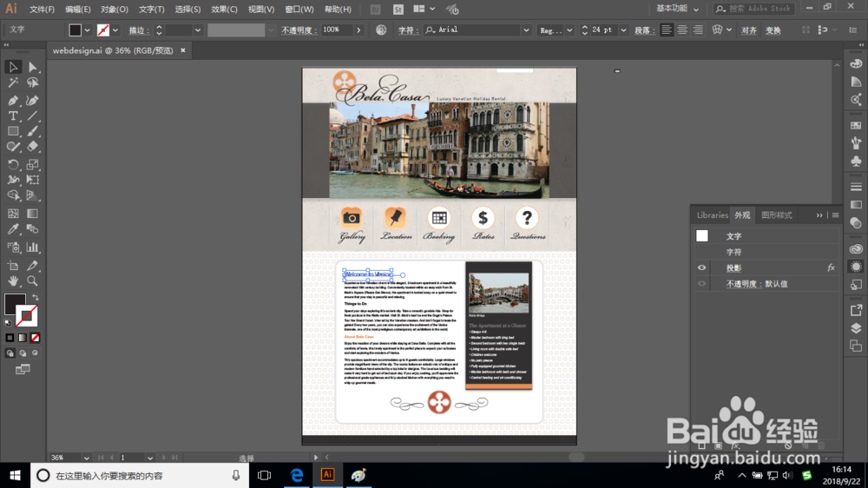Viewport: 868px width, 488px height.
Task: Set fill mode to None
Action: point(35,337)
